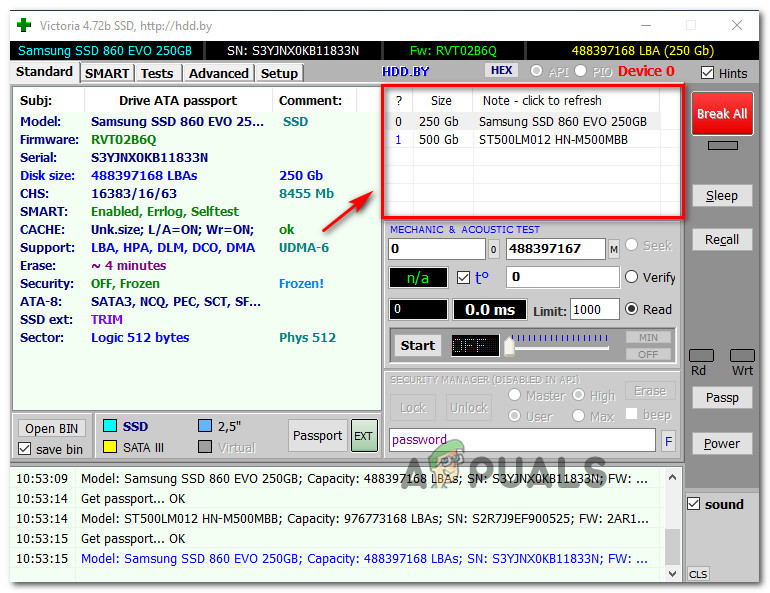770x593 pixels.
Task: Click the 'UDMA-6' comment value
Action: (x=303, y=248)
